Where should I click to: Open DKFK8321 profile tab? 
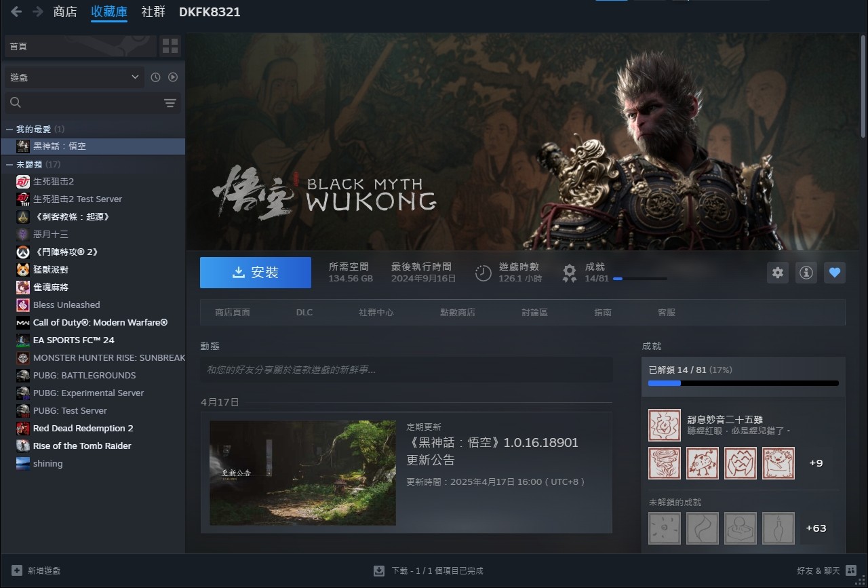[x=210, y=12]
